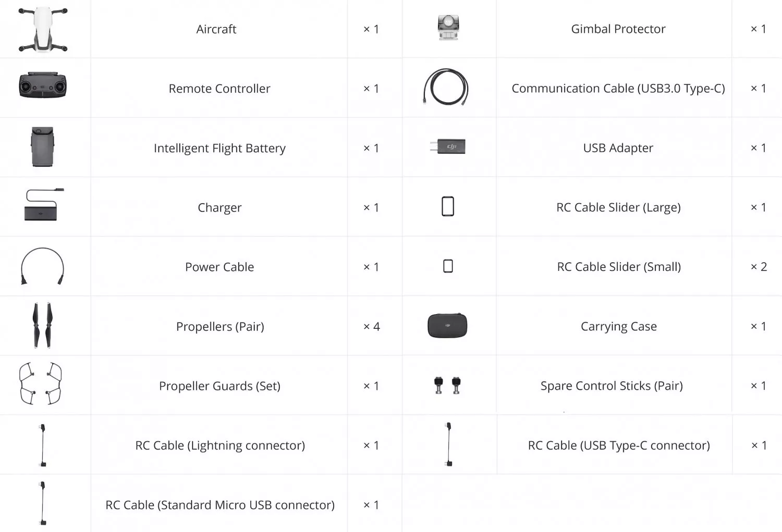Click the Propellers pair image
The height and width of the screenshot is (532, 782).
pos(43,325)
